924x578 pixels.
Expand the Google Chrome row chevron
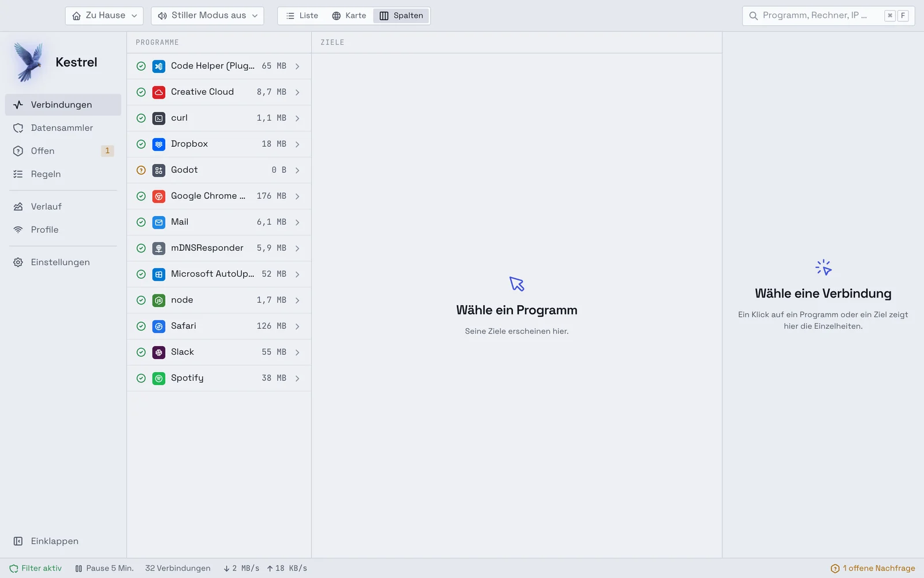pyautogui.click(x=297, y=197)
